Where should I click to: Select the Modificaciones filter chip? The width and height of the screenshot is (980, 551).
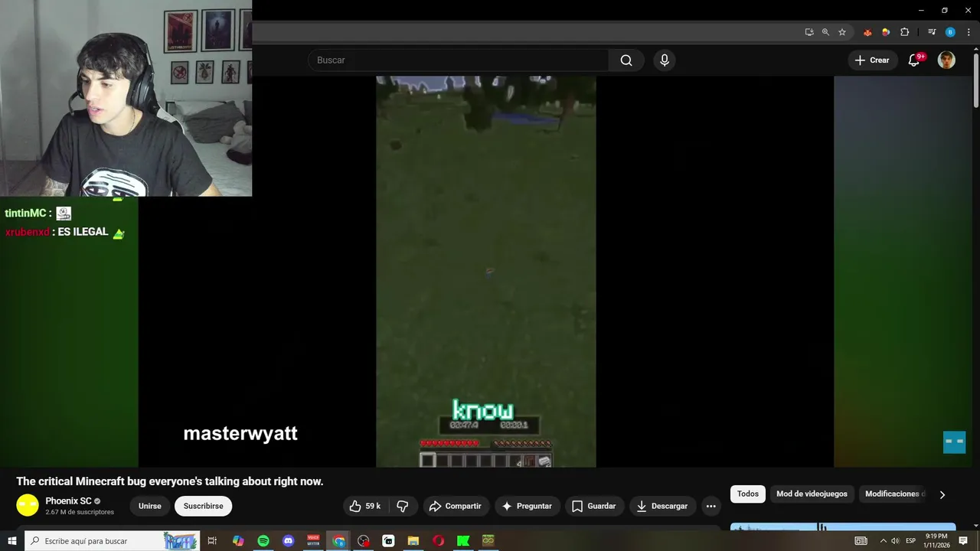pyautogui.click(x=893, y=494)
